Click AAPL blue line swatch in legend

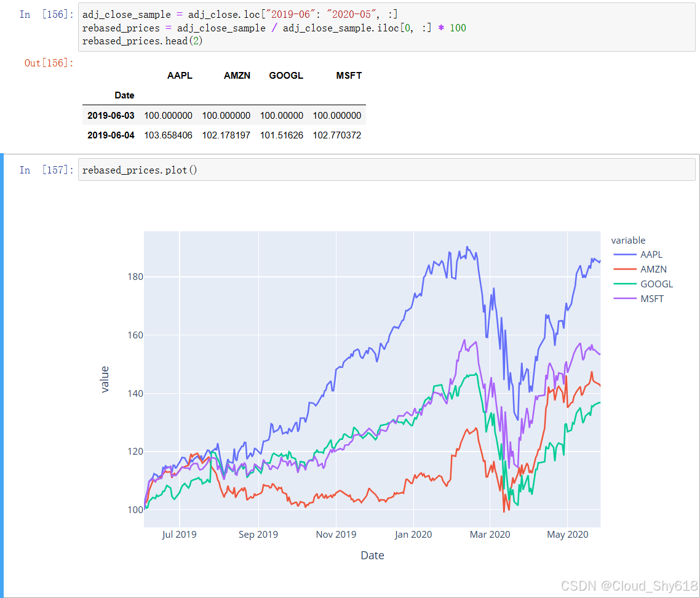pos(624,255)
